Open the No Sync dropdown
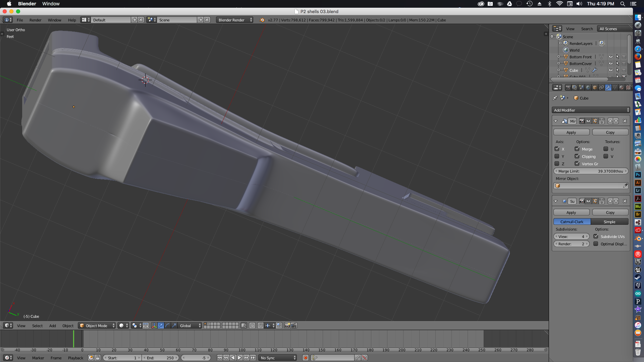 [278, 358]
